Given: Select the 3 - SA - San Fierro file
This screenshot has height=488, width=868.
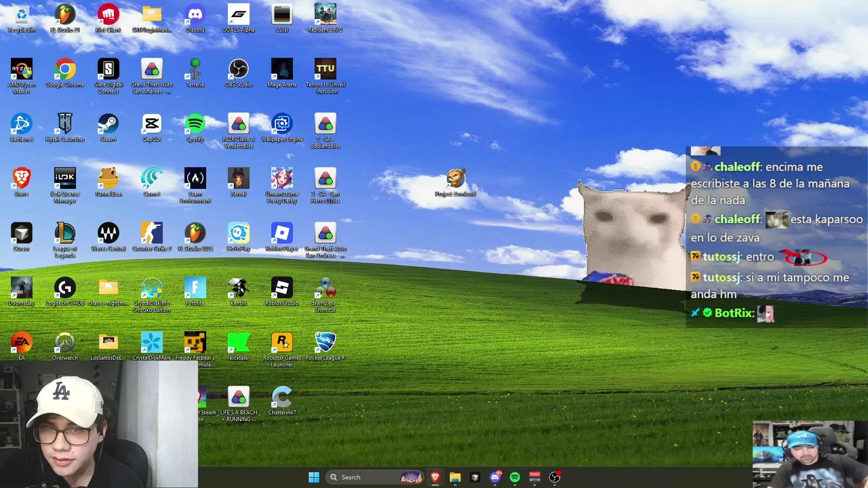Looking at the screenshot, I should click(325, 186).
